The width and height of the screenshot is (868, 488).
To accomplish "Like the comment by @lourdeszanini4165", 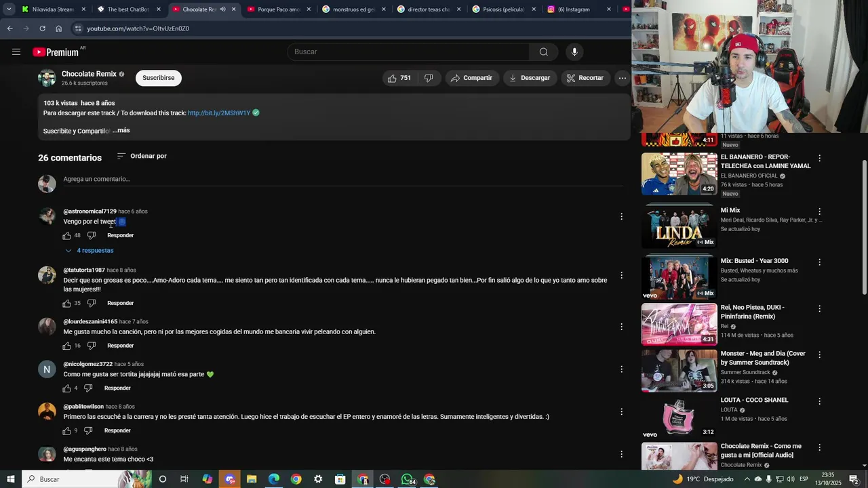I will click(66, 346).
